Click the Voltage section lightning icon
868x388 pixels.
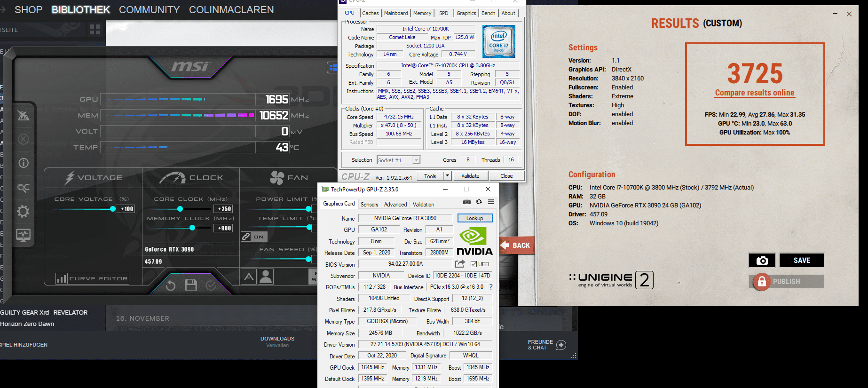pyautogui.click(x=70, y=177)
